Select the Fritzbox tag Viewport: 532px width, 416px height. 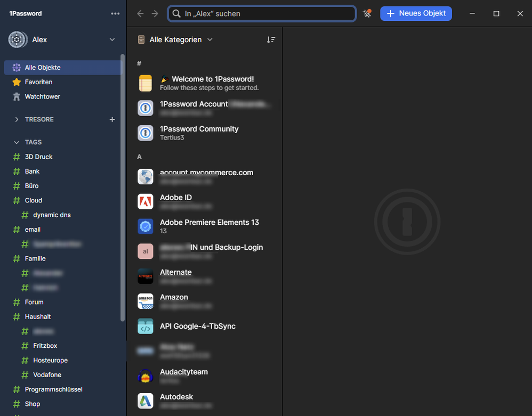point(45,346)
